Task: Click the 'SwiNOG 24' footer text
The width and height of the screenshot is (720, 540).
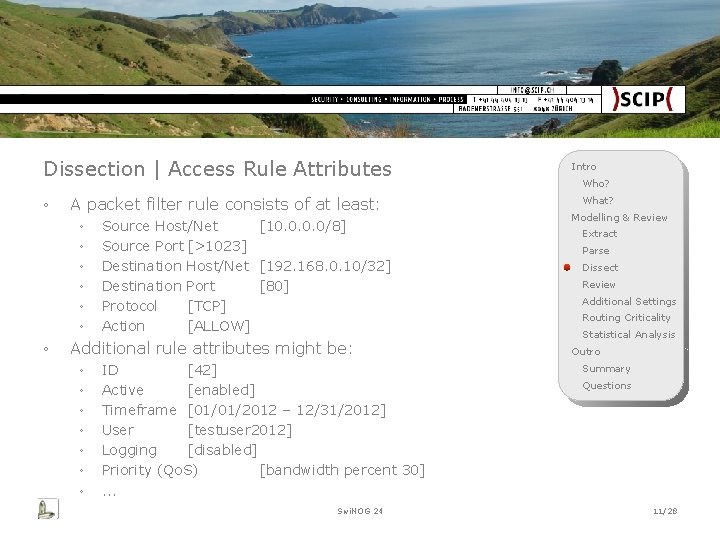Action: [360, 511]
